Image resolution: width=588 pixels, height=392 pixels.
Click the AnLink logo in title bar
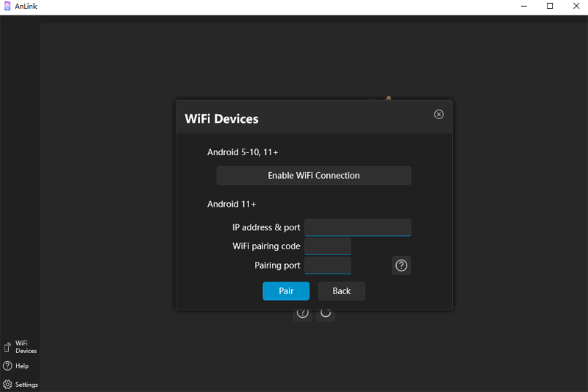click(7, 6)
